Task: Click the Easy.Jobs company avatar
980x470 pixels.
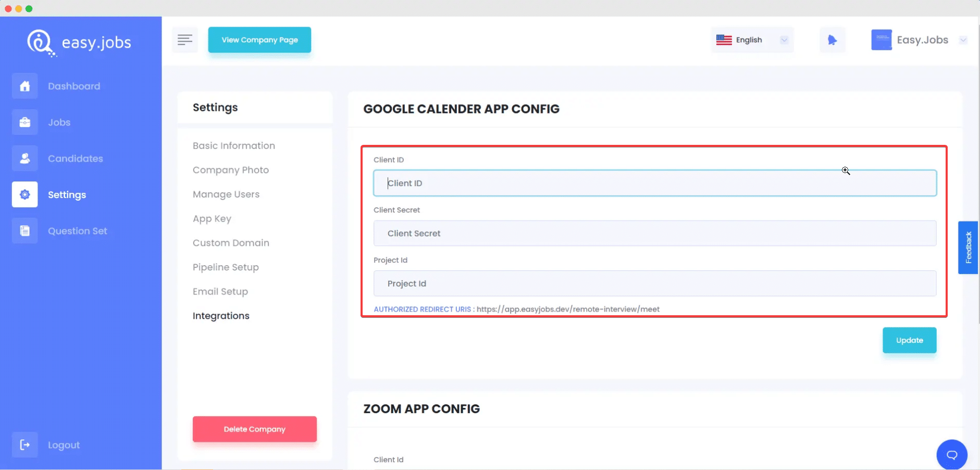Action: [x=882, y=40]
